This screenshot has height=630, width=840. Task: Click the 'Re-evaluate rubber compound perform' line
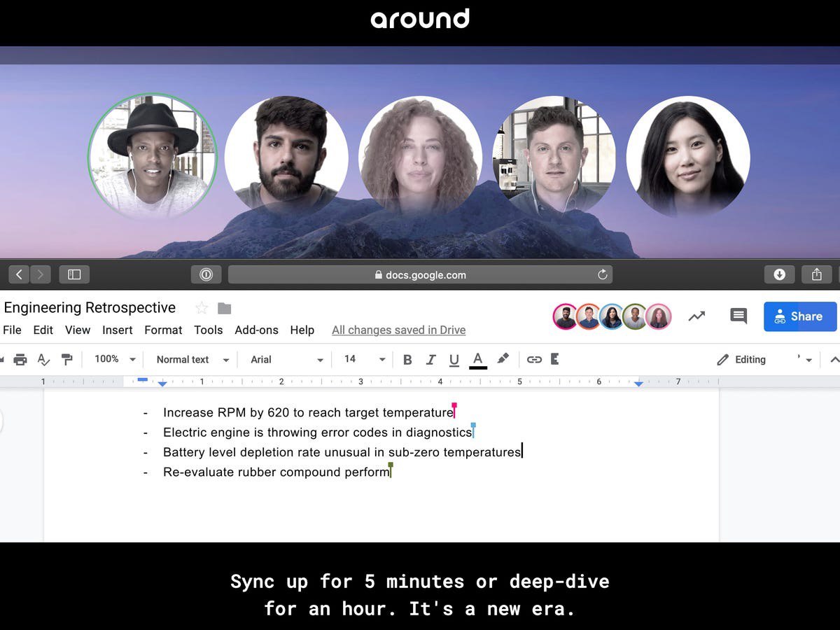click(x=276, y=472)
